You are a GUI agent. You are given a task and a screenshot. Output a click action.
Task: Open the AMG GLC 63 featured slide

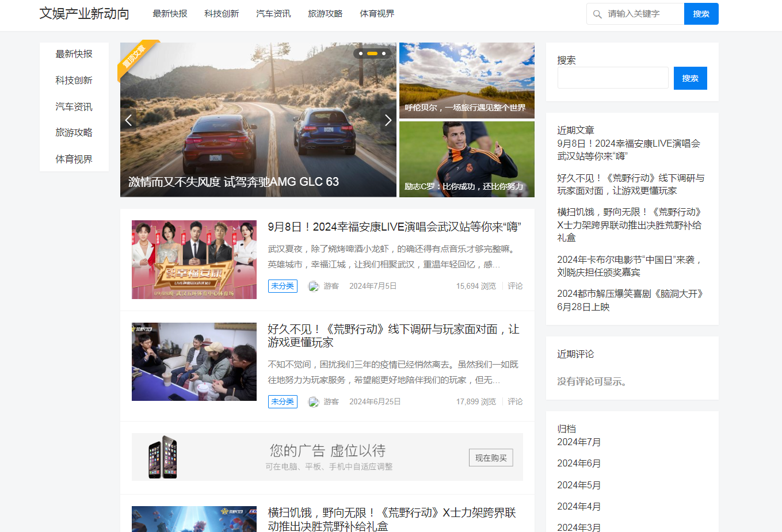pos(258,120)
